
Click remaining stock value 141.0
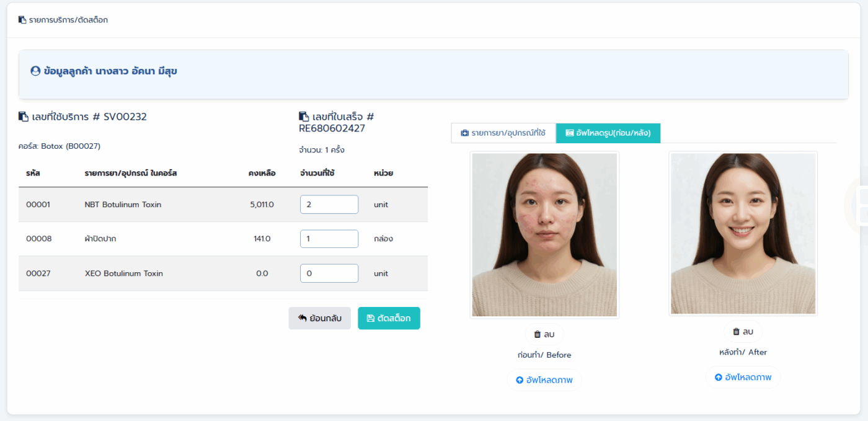[262, 239]
